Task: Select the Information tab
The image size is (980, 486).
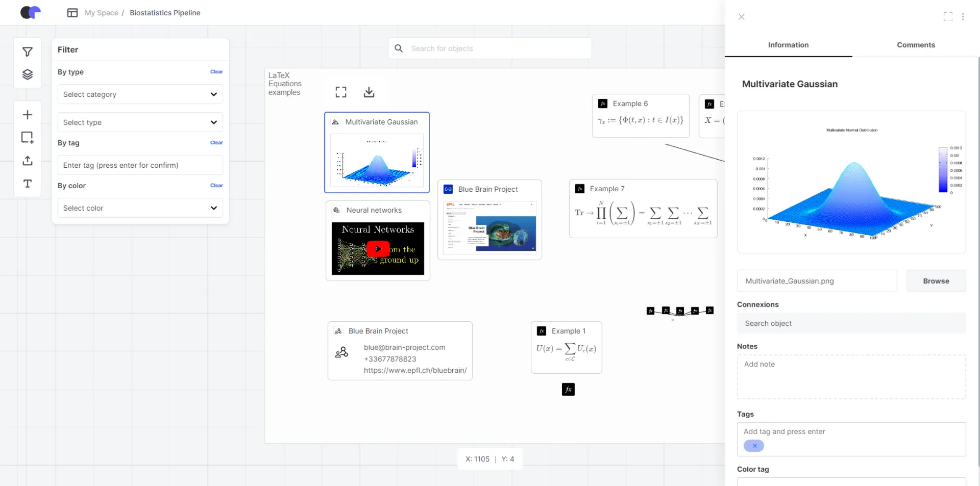Action: (x=788, y=45)
